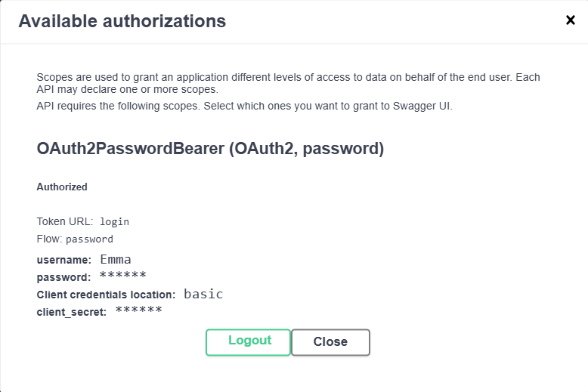Click the green Logout button
The width and height of the screenshot is (588, 392).
click(249, 341)
